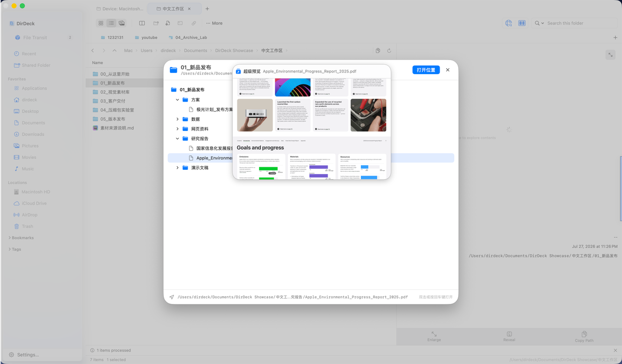Collapse the 研究报告 folder in tree

pyautogui.click(x=178, y=139)
